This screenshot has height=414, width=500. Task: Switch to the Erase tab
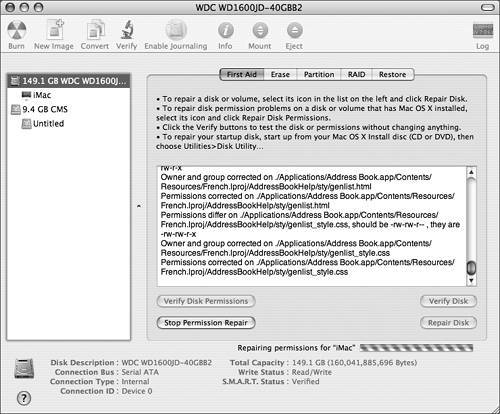(280, 75)
